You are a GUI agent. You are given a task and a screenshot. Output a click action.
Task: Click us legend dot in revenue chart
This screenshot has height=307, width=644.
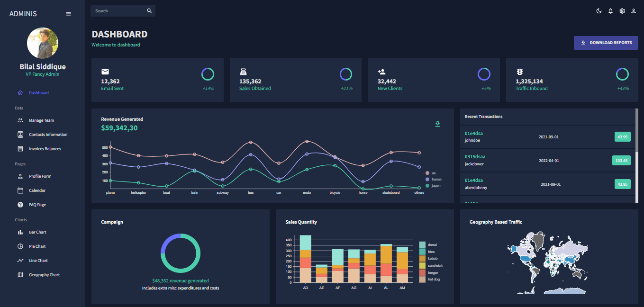click(x=427, y=173)
